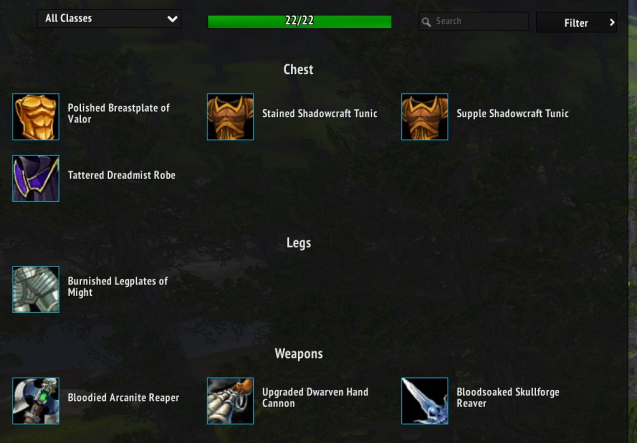637x443 pixels.
Task: Expand the Filter menu arrow
Action: point(612,23)
